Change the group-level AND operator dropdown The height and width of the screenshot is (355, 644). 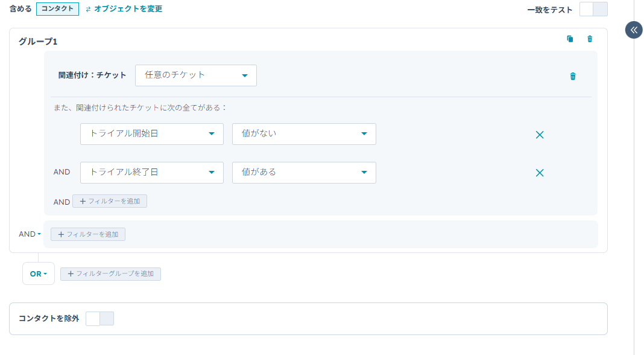coord(30,234)
